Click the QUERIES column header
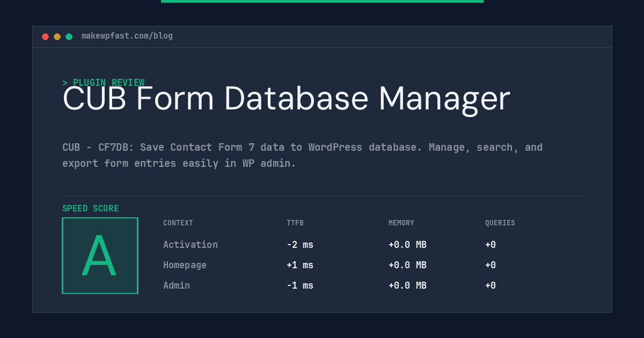 500,223
